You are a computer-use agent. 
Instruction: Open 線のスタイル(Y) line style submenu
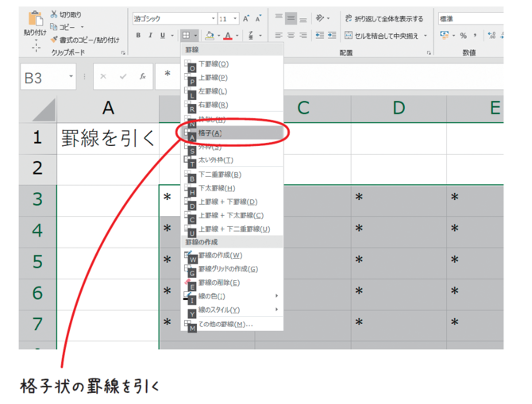pos(233,310)
